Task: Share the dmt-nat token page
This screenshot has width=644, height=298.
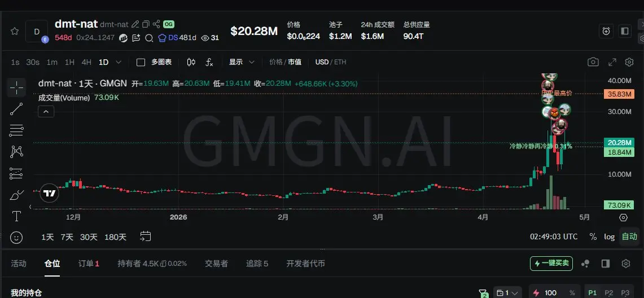Action: point(156,24)
